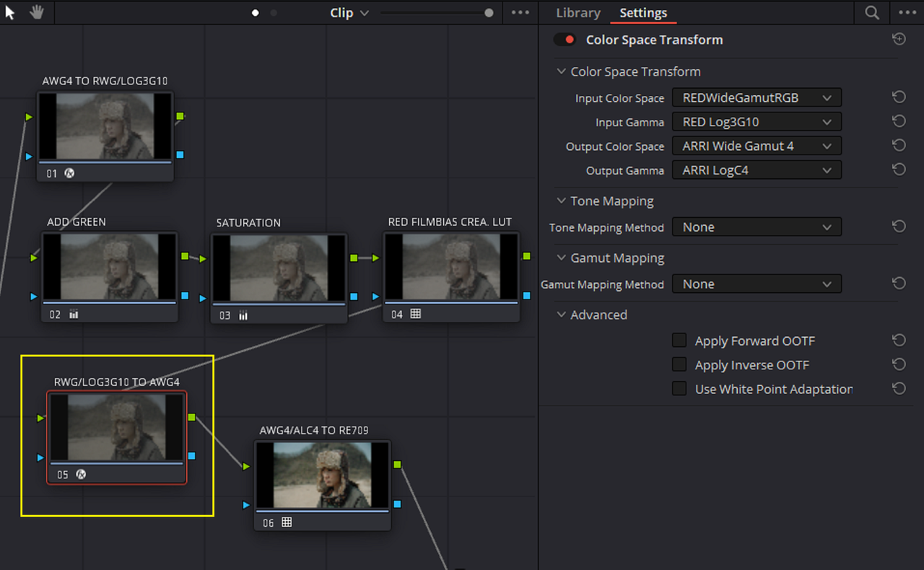Select node 04 RED FILMBIAS CREA. LUT
Viewport: 924px width, 570px height.
coord(452,276)
